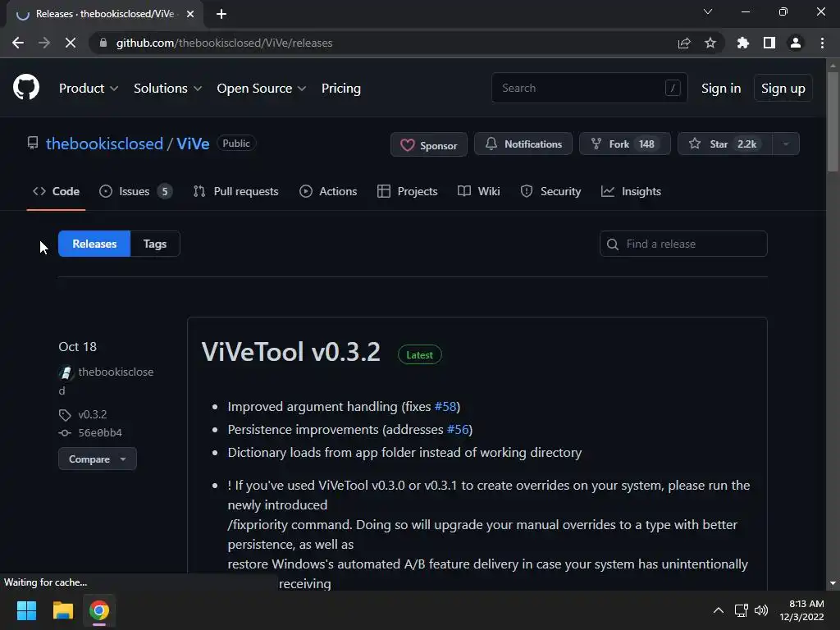Switch to the Wiki tab
The image size is (840, 630).
click(479, 191)
